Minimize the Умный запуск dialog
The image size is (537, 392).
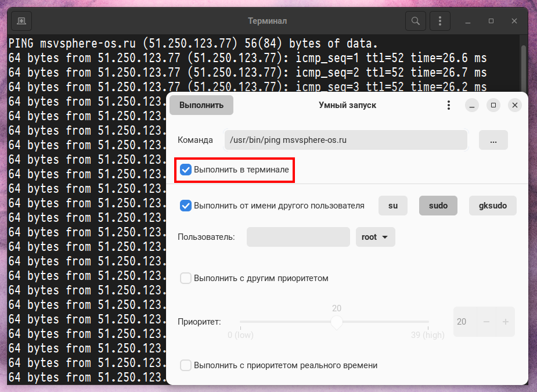[x=471, y=105]
